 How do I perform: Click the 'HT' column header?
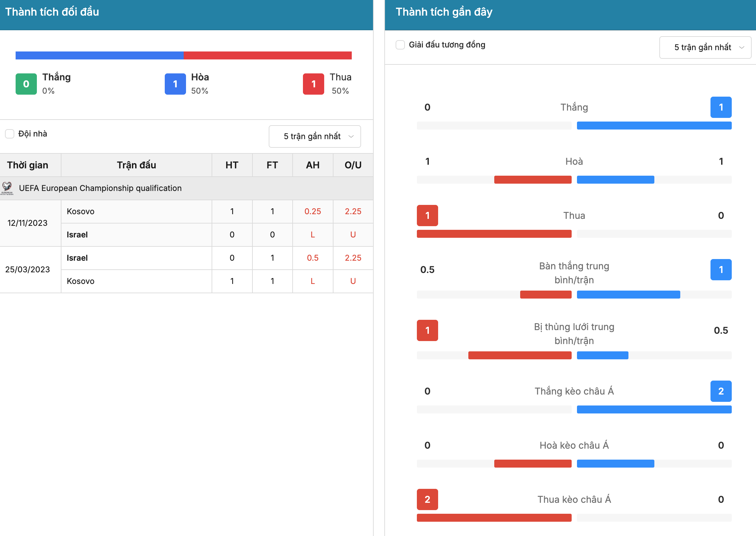click(x=232, y=165)
